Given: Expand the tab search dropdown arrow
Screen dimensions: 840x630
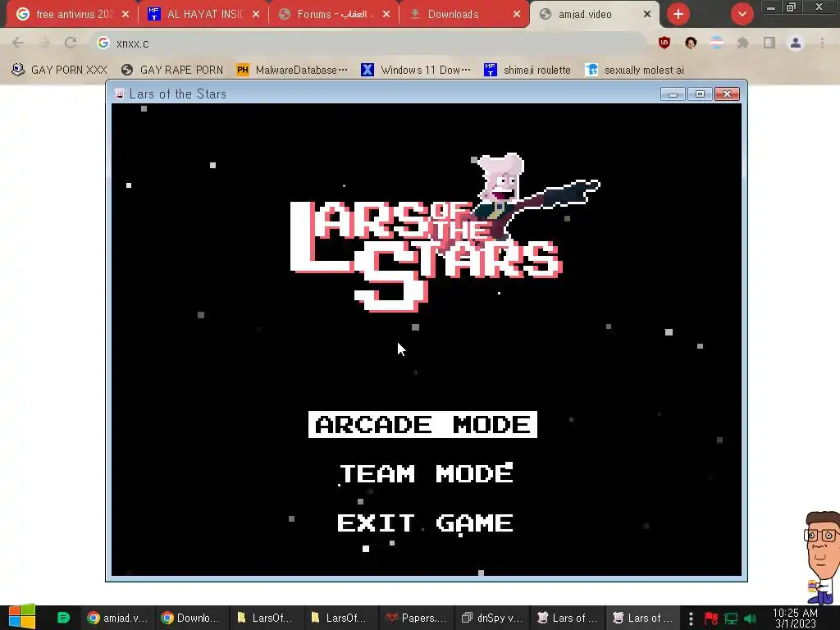Looking at the screenshot, I should pyautogui.click(x=742, y=15).
